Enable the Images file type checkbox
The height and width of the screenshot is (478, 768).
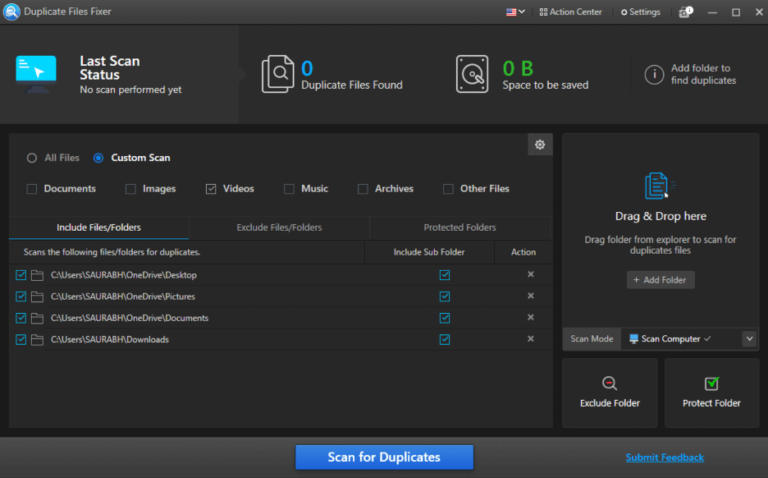pyautogui.click(x=131, y=189)
